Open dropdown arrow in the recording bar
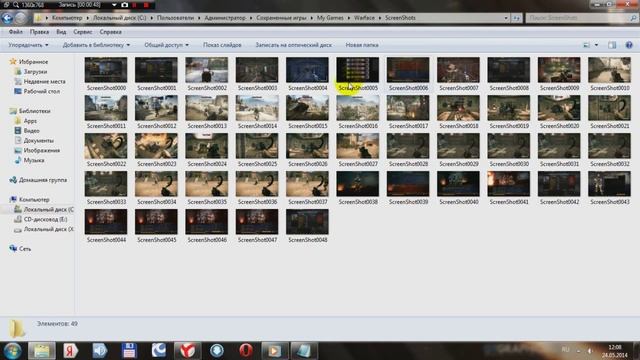The image size is (640, 360). (x=114, y=5)
